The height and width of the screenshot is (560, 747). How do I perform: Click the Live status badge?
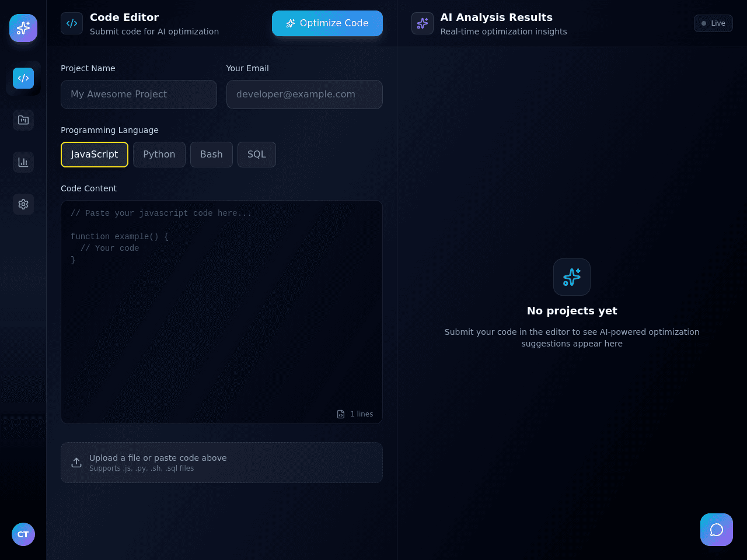click(713, 23)
